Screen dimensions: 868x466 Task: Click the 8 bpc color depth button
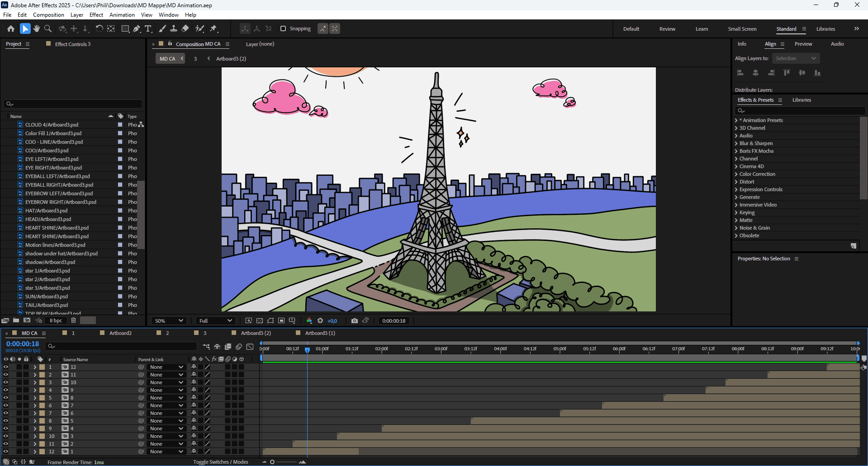pos(56,320)
